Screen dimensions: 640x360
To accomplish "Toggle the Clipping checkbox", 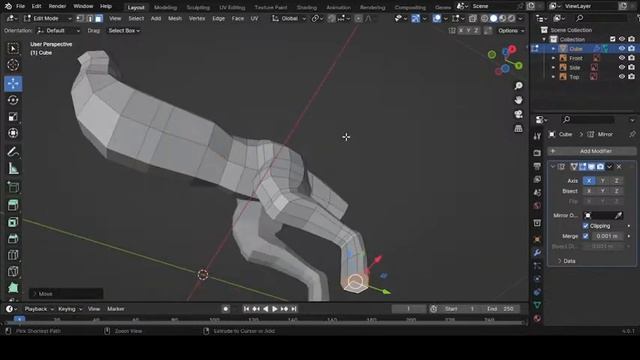I will 586,226.
